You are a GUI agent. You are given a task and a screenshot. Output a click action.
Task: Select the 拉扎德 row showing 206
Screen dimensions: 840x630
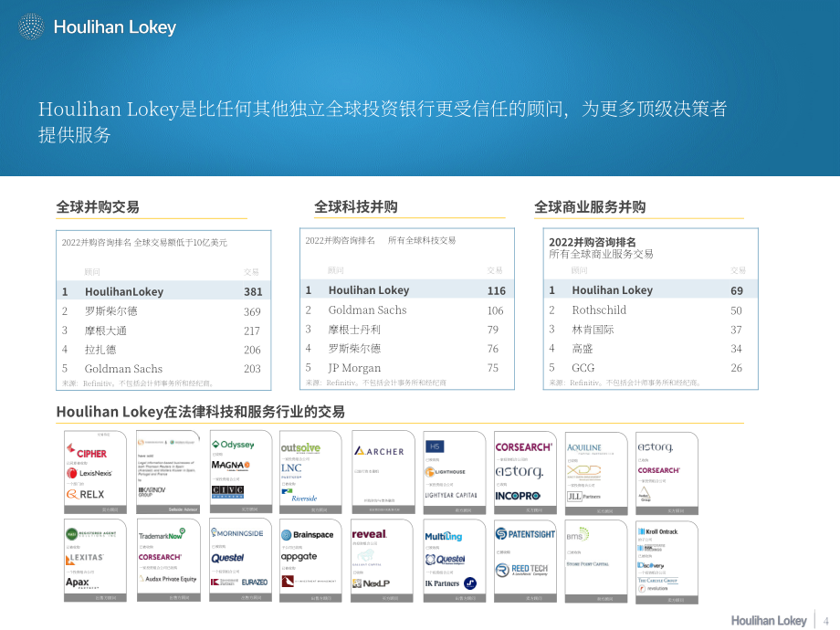pyautogui.click(x=163, y=350)
